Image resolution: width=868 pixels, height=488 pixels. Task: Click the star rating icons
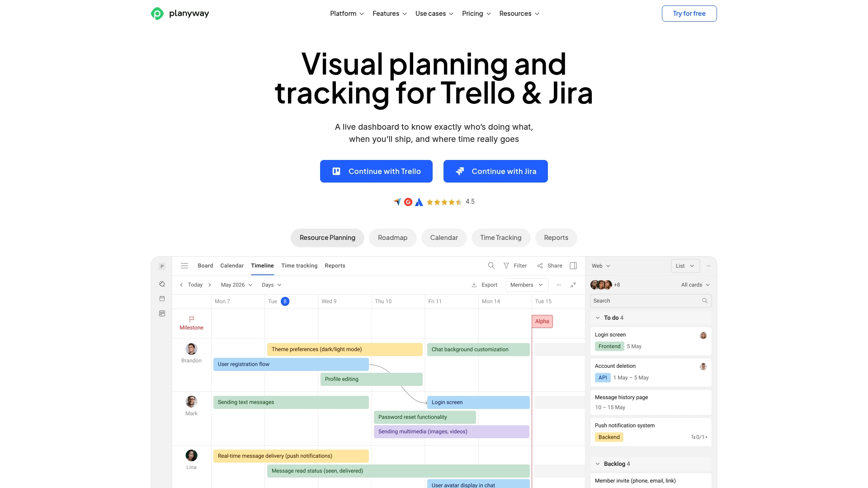click(444, 202)
